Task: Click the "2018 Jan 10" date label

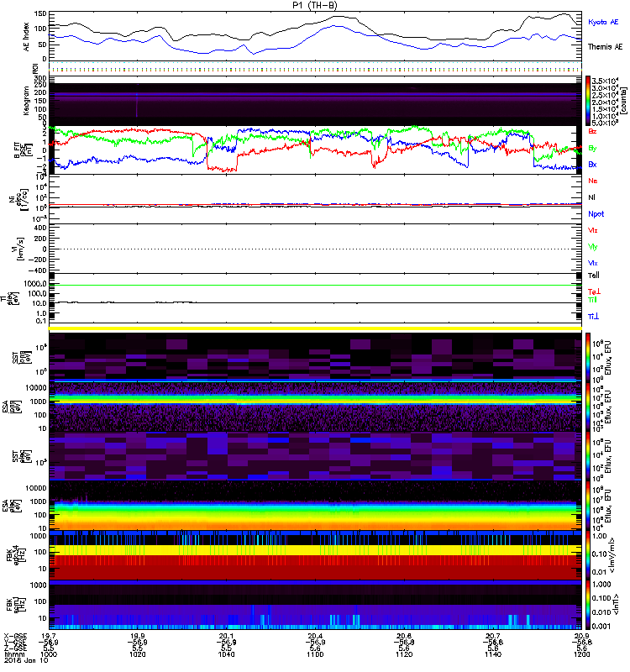Action: 27,660
